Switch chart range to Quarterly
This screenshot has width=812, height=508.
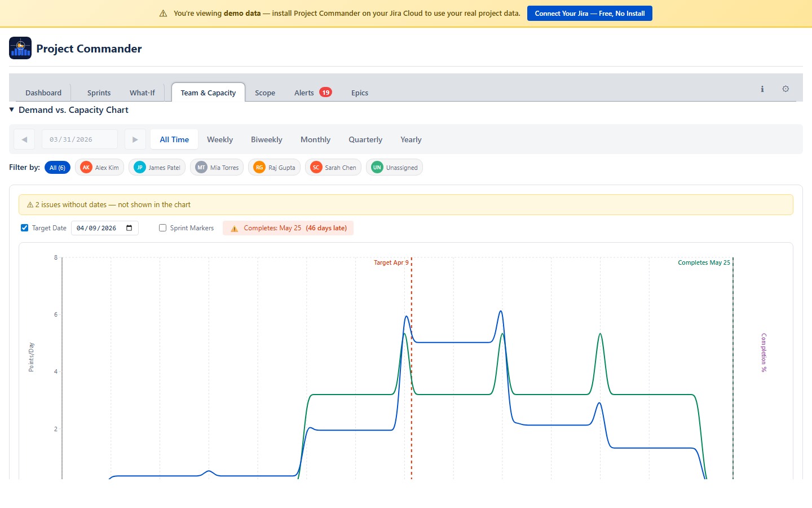[x=365, y=139]
